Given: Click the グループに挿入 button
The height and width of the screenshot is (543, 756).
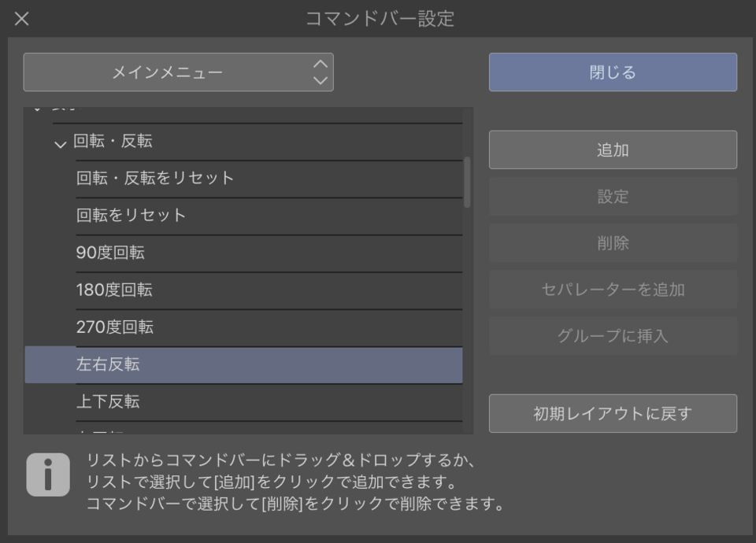Looking at the screenshot, I should (613, 336).
